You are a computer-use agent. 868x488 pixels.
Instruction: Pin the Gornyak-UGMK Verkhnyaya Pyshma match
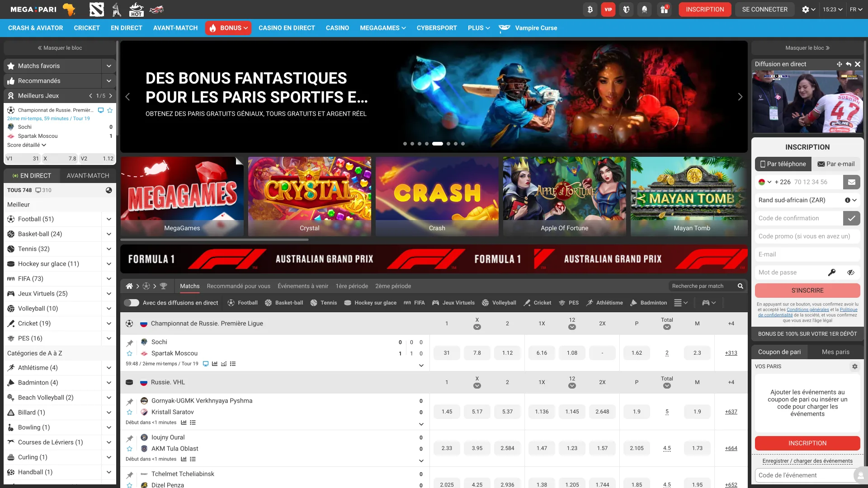point(130,401)
